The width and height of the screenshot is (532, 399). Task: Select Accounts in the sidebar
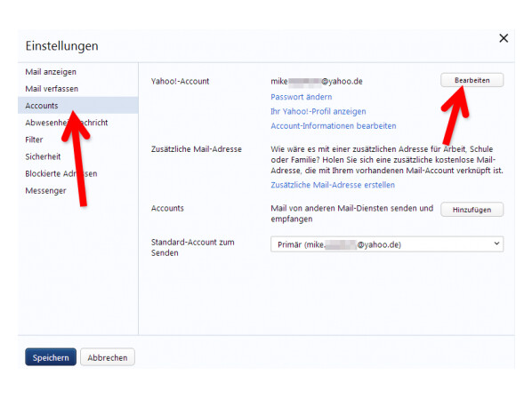coord(77,106)
